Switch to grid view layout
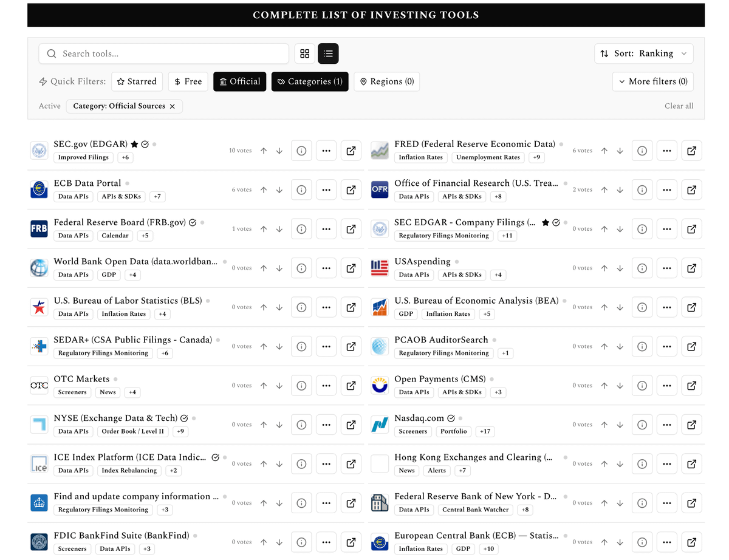The width and height of the screenshot is (729, 560). pos(305,53)
